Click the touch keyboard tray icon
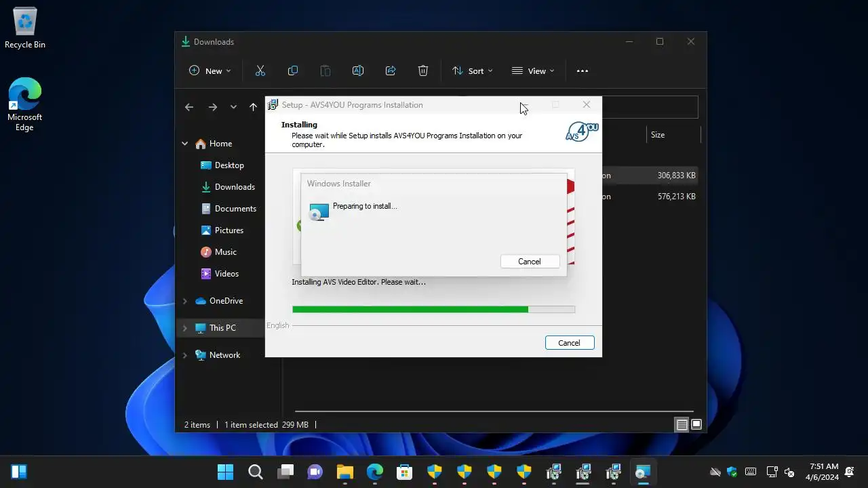 tap(751, 472)
